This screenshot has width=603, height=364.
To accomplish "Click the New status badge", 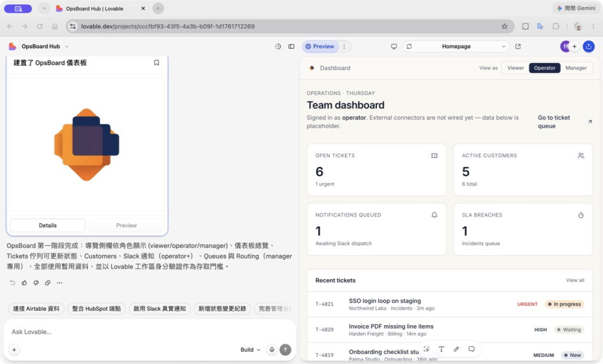I will tap(572, 355).
